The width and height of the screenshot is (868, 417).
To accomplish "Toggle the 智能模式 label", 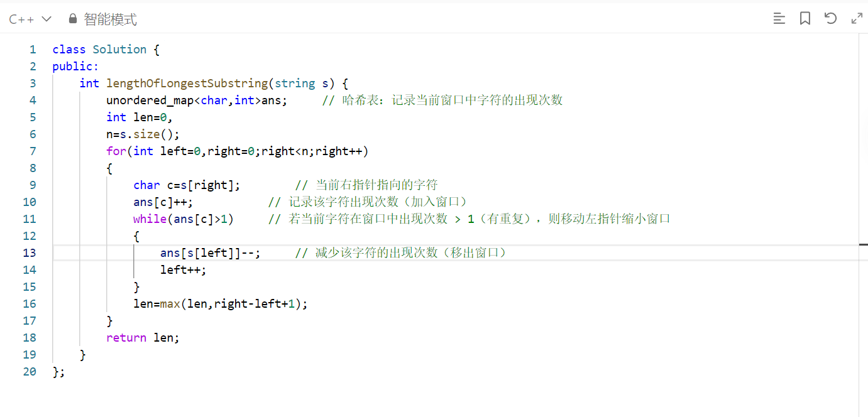I will click(x=110, y=19).
